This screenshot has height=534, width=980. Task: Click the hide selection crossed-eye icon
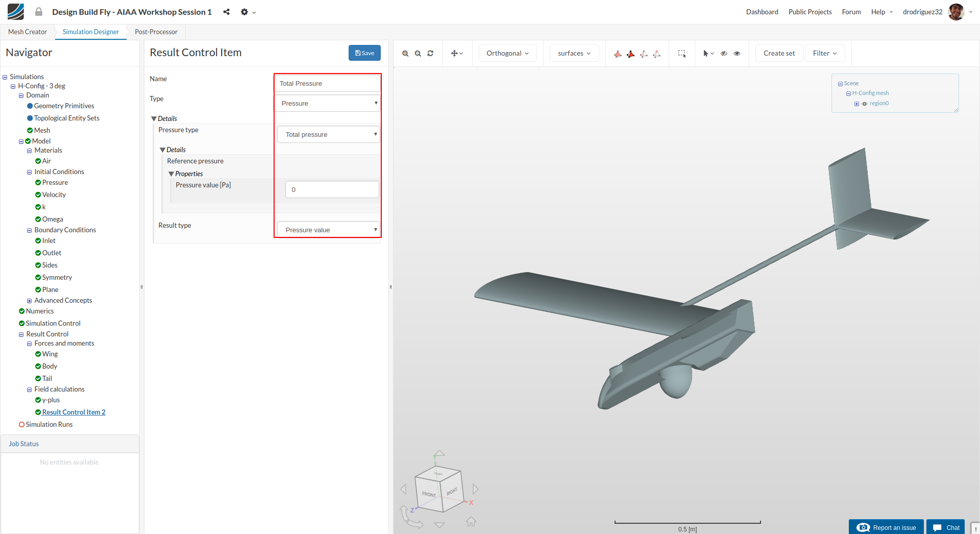pos(724,54)
